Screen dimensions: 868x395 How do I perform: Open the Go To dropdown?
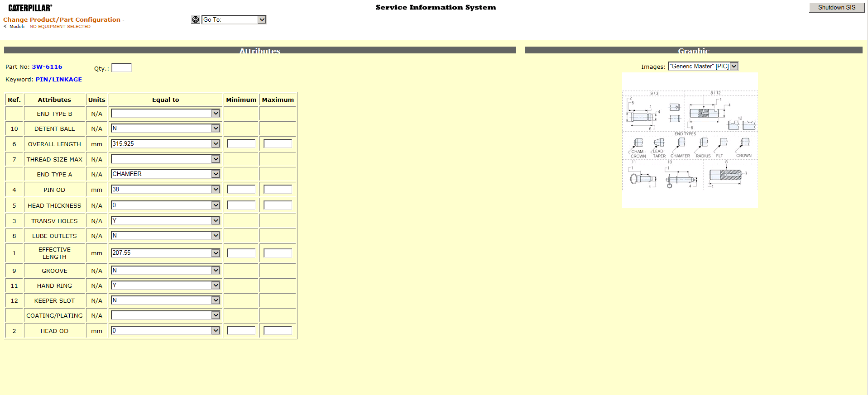click(234, 19)
